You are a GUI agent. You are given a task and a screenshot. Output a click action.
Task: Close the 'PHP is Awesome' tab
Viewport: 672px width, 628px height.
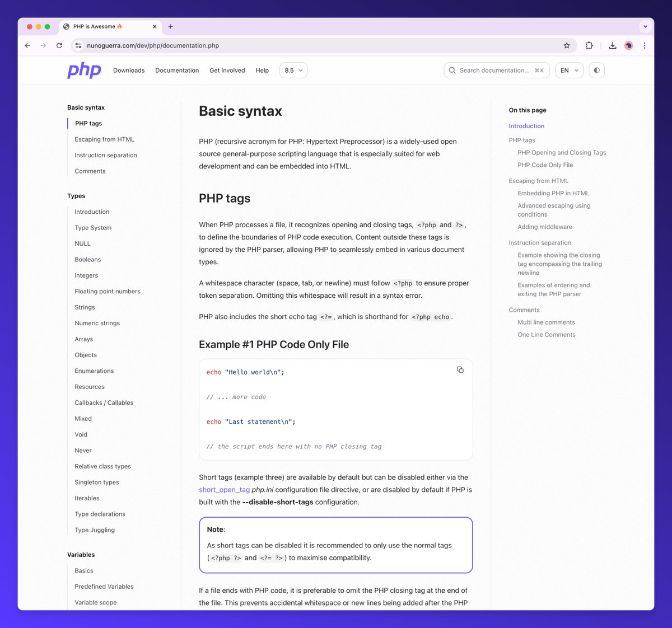(155, 26)
